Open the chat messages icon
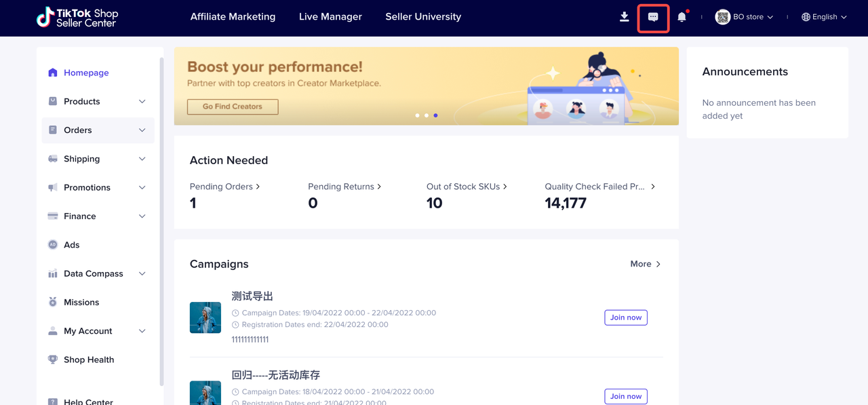This screenshot has height=405, width=868. tap(653, 18)
